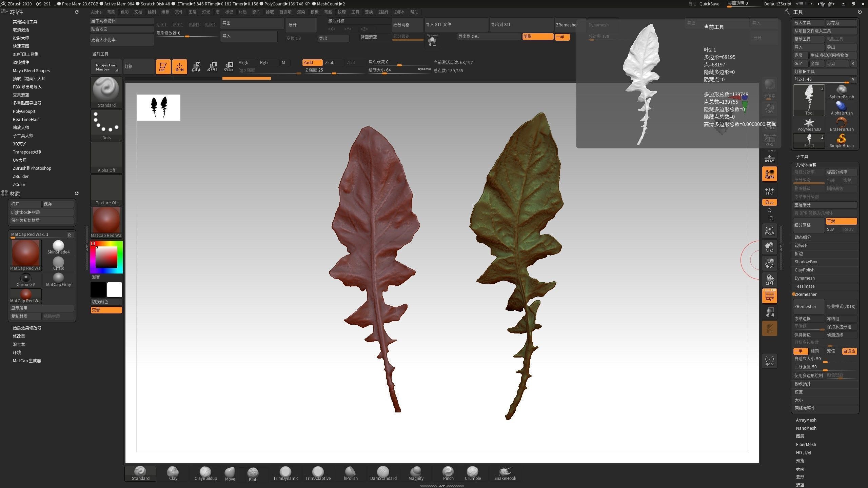Click the Draw mode icon beside Edit
This screenshot has width=868, height=488.
pyautogui.click(x=179, y=66)
